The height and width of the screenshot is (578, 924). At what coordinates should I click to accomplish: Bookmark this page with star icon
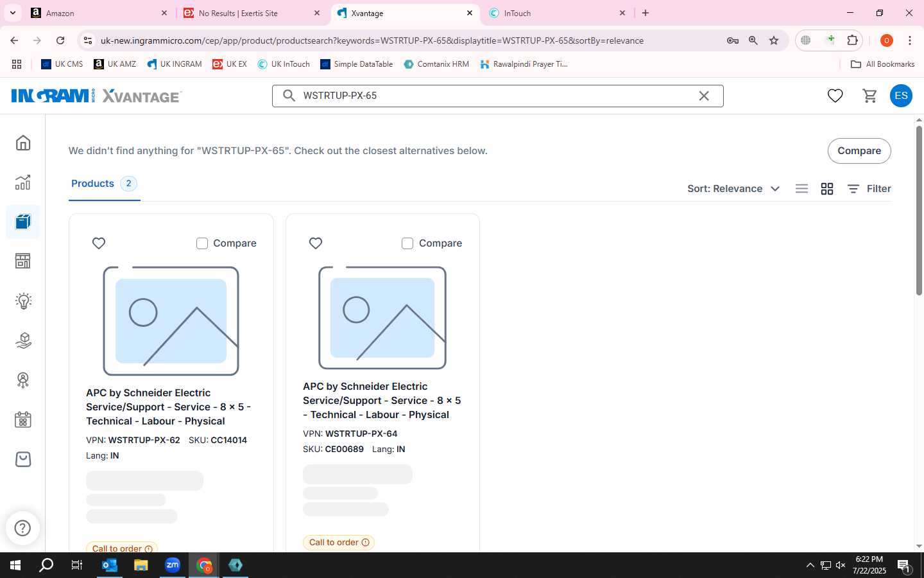774,40
